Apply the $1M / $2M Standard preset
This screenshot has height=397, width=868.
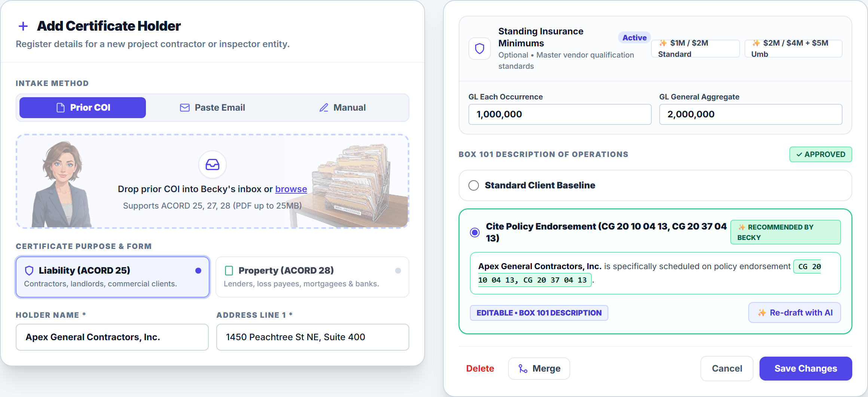coord(696,49)
